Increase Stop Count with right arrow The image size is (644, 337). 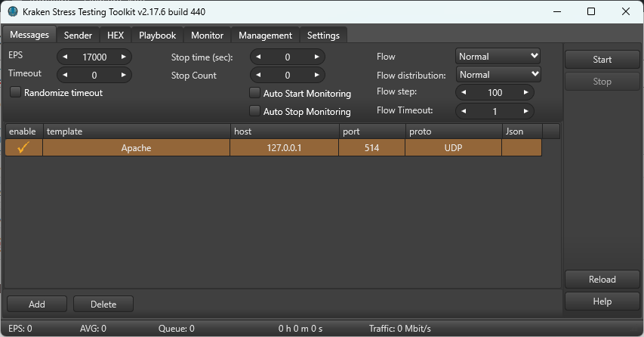316,75
